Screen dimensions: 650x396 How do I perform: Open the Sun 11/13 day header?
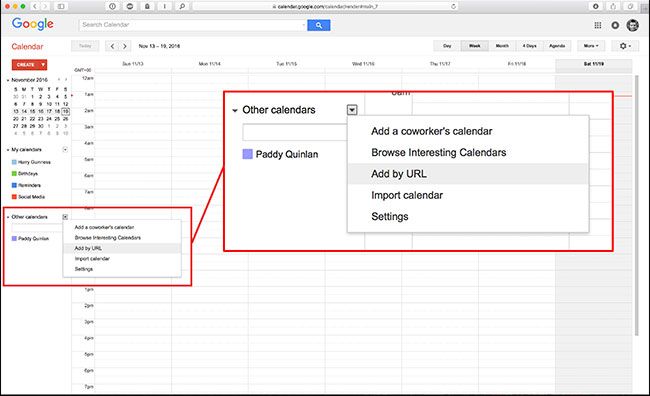[133, 64]
